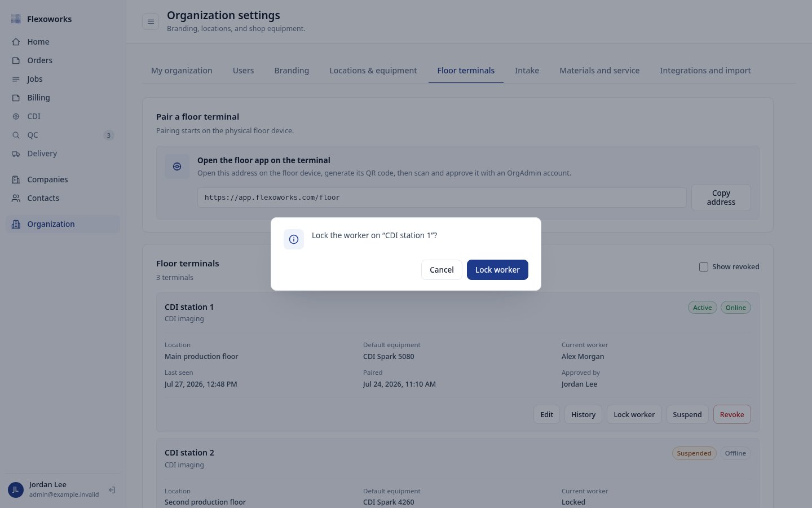Open the Locations & equipment tab
This screenshot has height=508, width=812.
point(373,71)
